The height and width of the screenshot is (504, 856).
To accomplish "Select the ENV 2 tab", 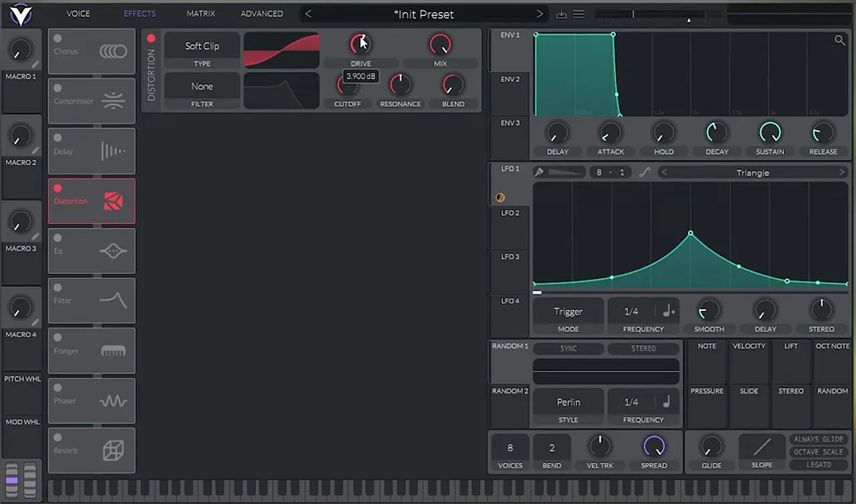I will (x=510, y=79).
